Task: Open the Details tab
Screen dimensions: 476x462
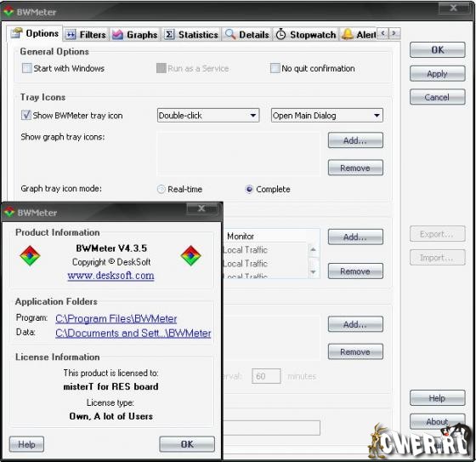Action: (247, 35)
